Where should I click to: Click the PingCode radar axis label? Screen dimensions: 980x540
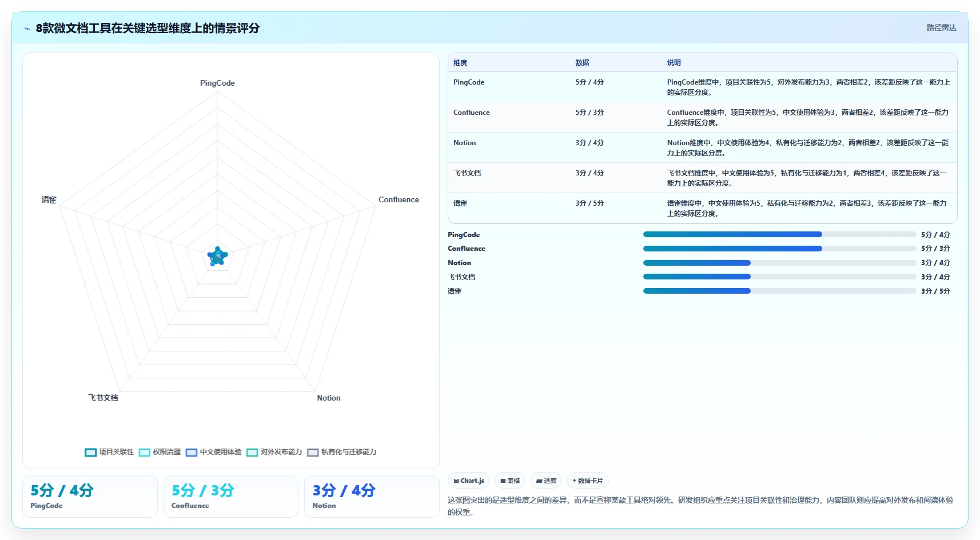pyautogui.click(x=217, y=83)
